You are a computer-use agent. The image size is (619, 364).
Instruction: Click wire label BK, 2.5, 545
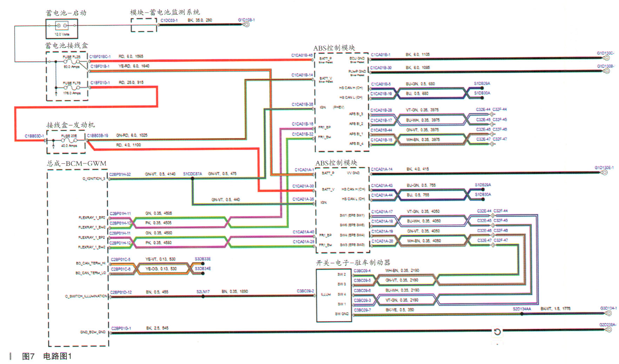(157, 328)
